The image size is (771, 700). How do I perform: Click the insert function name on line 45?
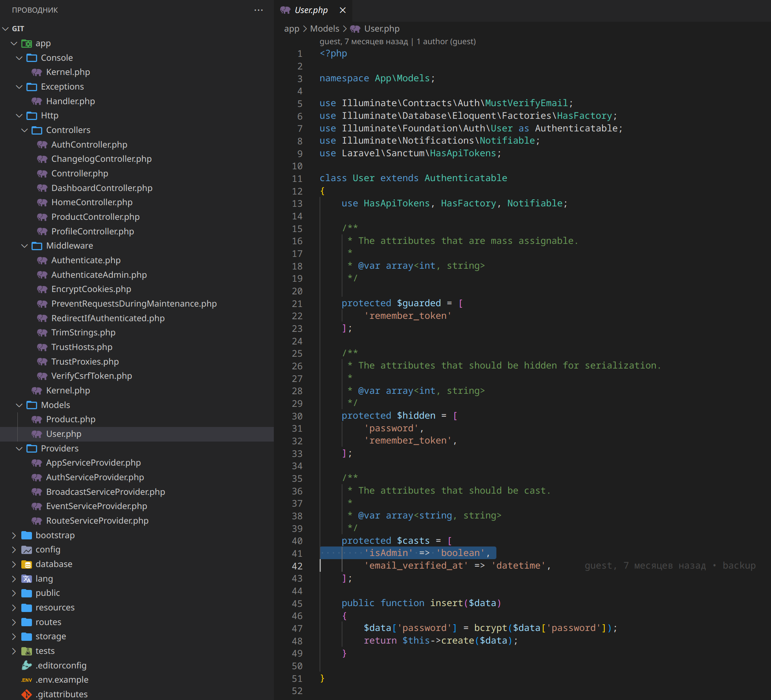(x=446, y=603)
